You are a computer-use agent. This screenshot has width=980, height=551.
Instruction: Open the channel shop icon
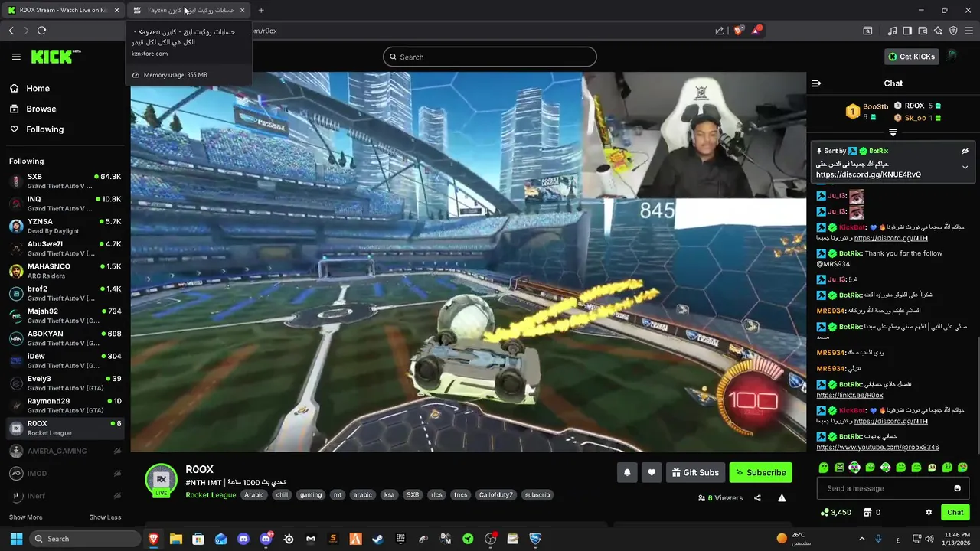coord(867,513)
